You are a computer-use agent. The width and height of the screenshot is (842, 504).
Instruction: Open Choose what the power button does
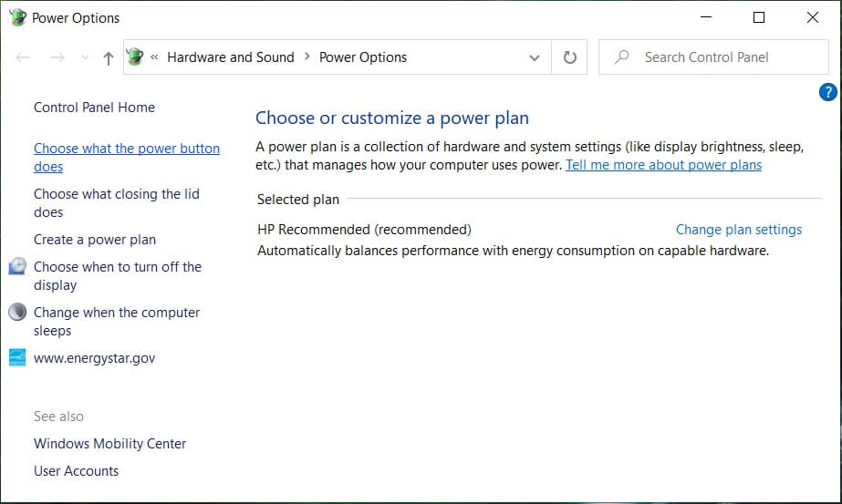pos(126,149)
